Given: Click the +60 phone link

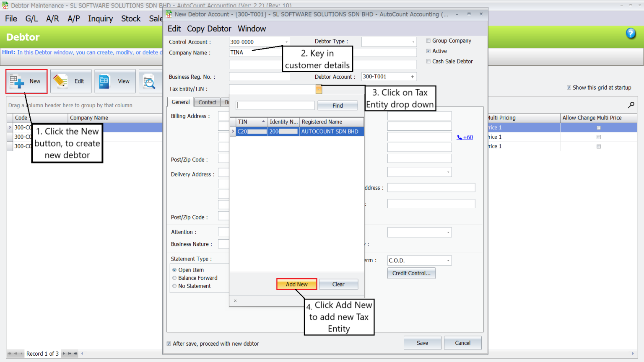Looking at the screenshot, I should 465,137.
